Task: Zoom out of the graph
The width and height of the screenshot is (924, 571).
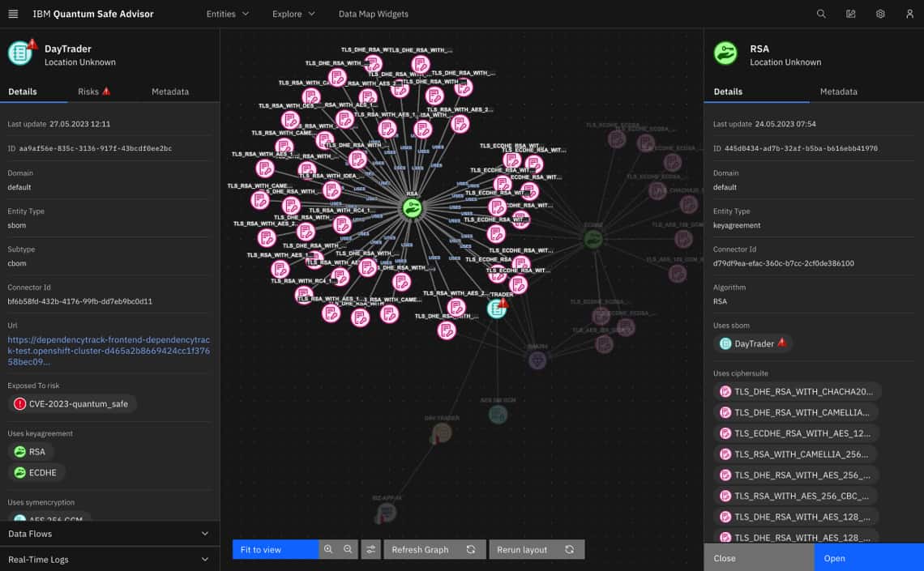Action: [x=348, y=549]
